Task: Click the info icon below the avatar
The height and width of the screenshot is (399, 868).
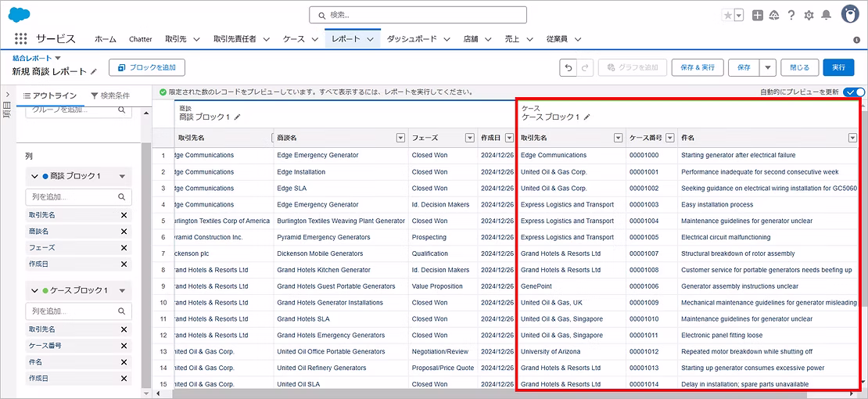Action: pos(856,40)
